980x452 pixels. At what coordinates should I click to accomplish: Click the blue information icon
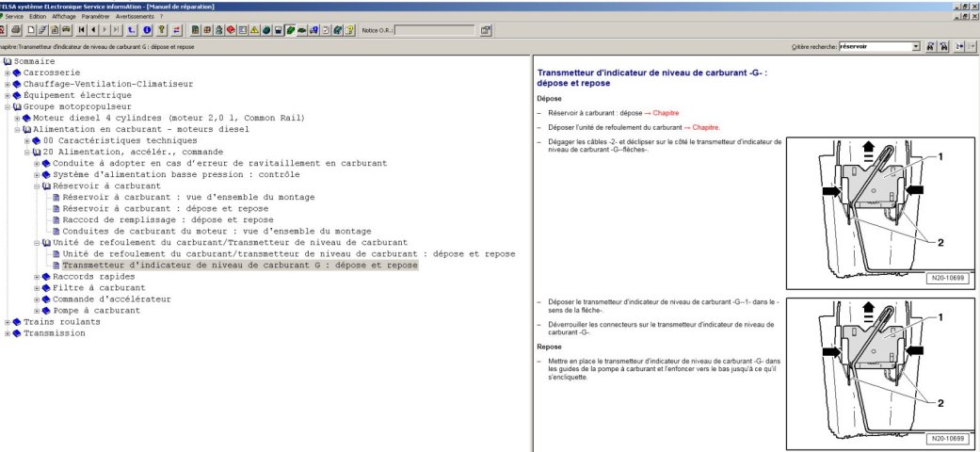148,30
